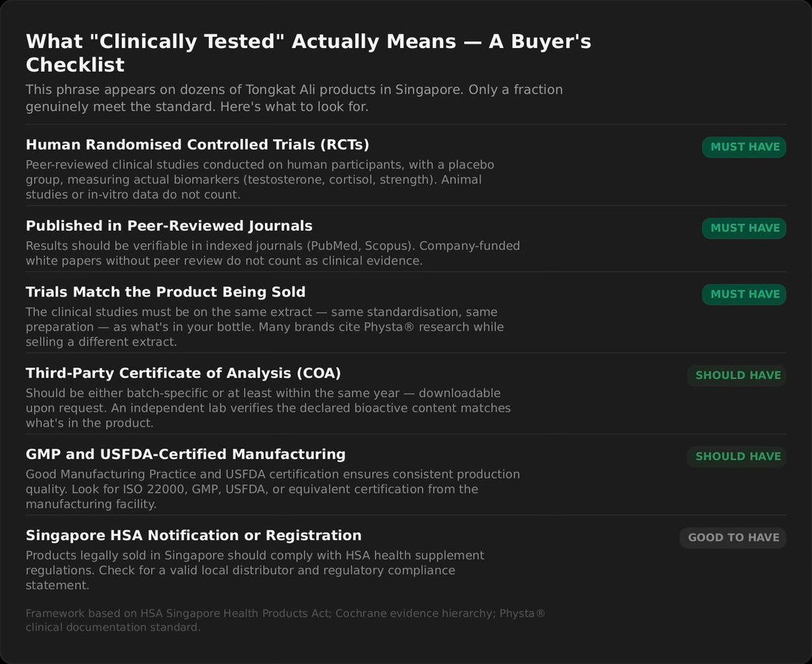The width and height of the screenshot is (812, 664).
Task: Click the main Buyer's Checklist title
Action: (x=308, y=53)
